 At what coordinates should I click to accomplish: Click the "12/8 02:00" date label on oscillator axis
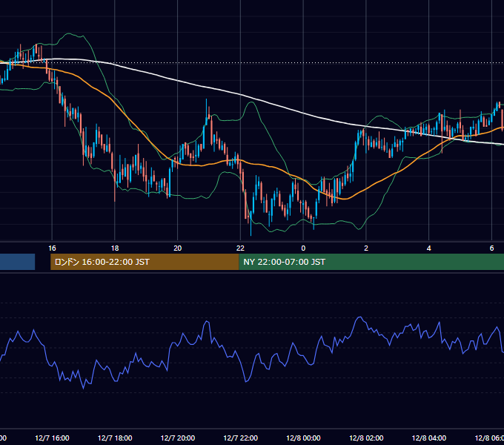(x=366, y=438)
